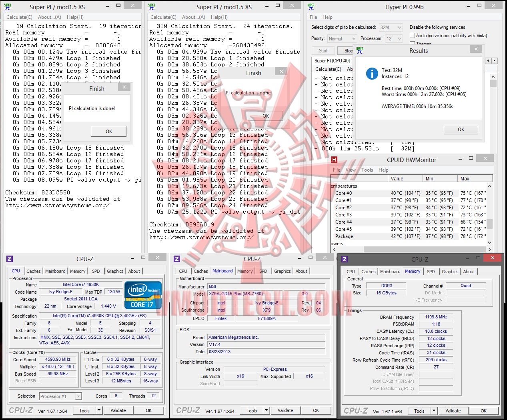Image resolution: width=507 pixels, height=420 pixels.
Task: Click the right tab-scroll arrow in Hyper PI
Action: click(495, 61)
